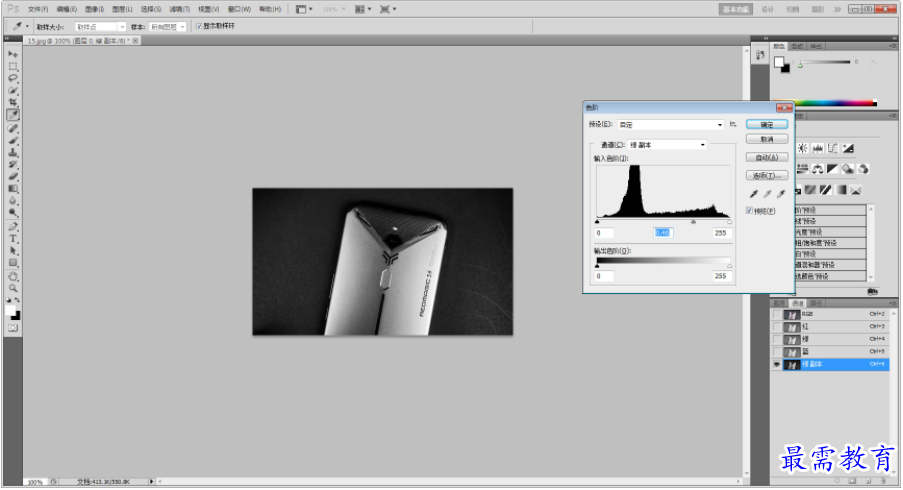Click the Cancel button in Levels dialog

pyautogui.click(x=767, y=139)
